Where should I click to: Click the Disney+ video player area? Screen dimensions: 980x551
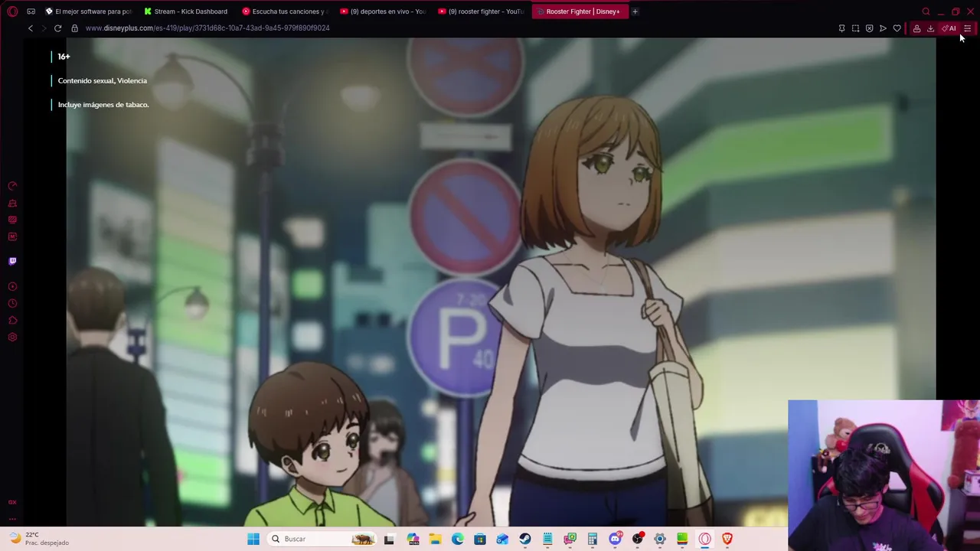501,282
